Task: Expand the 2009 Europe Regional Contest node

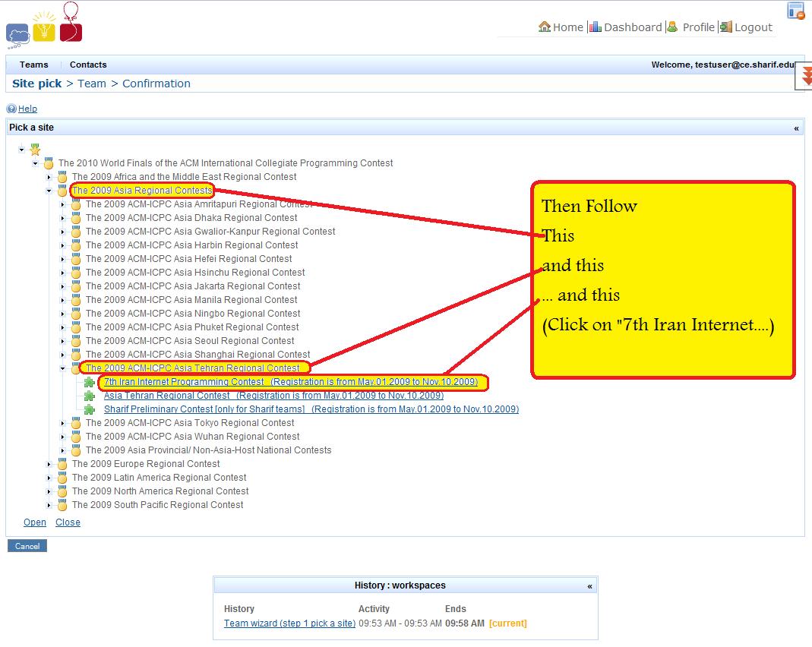Action: click(49, 464)
